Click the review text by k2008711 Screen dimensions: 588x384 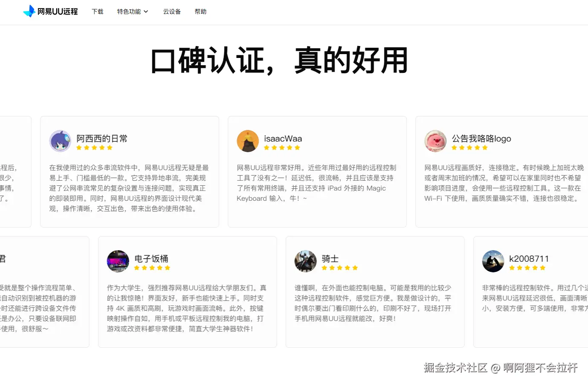pyautogui.click(x=535, y=298)
